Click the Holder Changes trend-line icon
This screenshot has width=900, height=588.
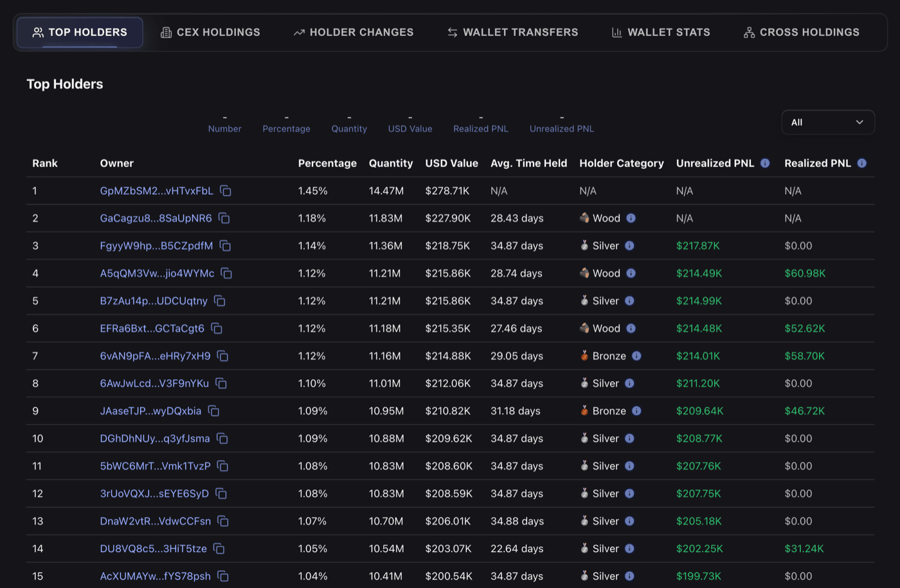click(299, 31)
